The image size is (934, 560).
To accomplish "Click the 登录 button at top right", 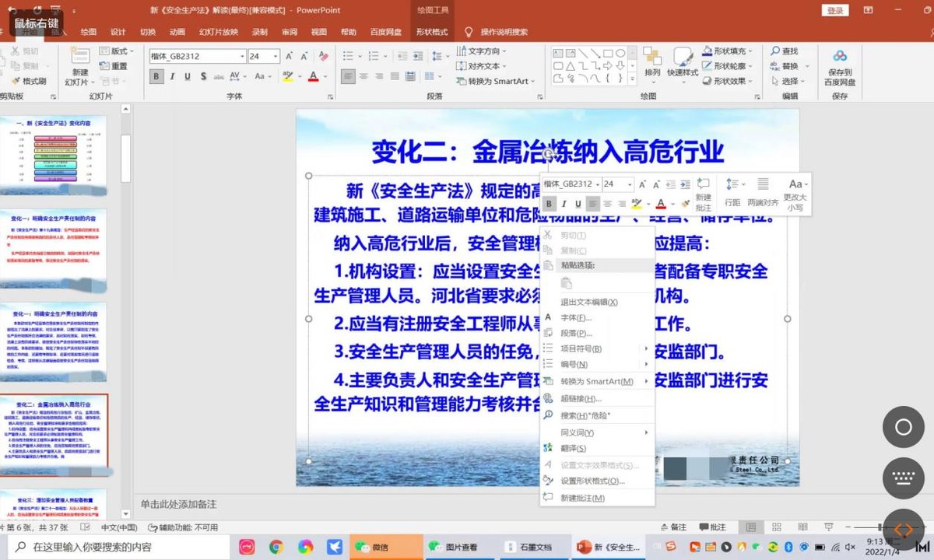I will click(x=834, y=11).
